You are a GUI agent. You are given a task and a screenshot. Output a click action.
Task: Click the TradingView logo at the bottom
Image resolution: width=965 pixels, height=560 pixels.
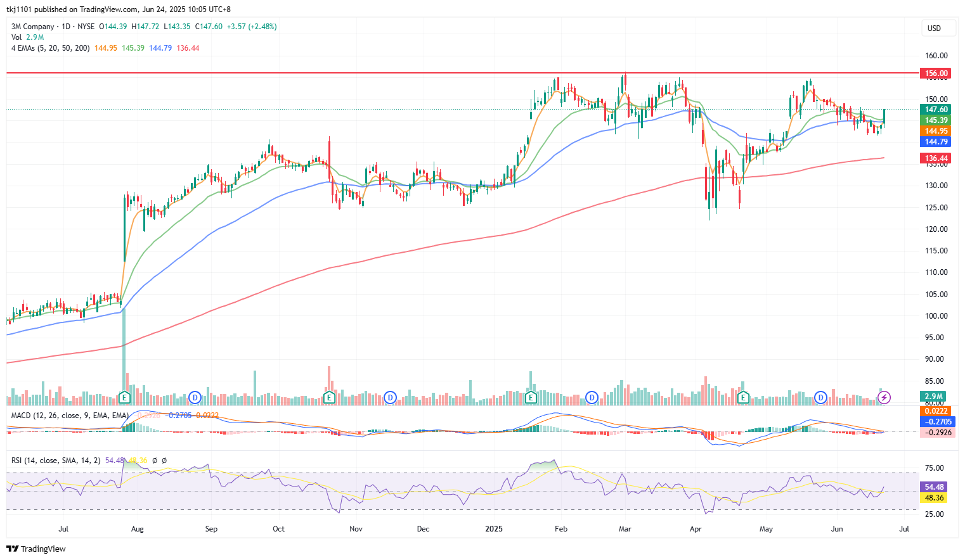coord(36,549)
